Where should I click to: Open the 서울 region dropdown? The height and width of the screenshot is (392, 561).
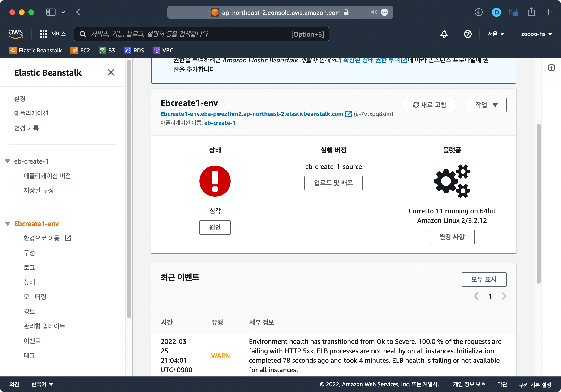click(x=496, y=34)
